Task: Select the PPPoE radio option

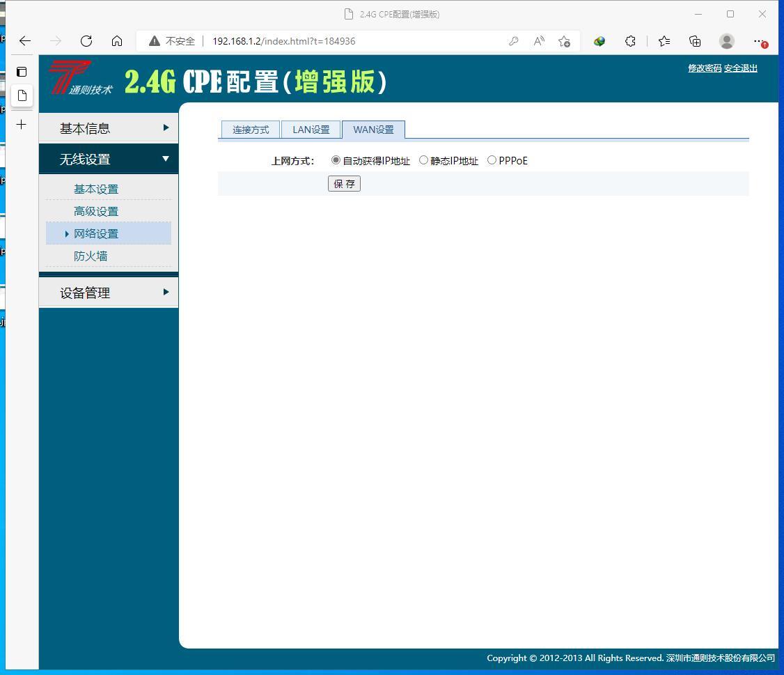Action: pyautogui.click(x=492, y=160)
